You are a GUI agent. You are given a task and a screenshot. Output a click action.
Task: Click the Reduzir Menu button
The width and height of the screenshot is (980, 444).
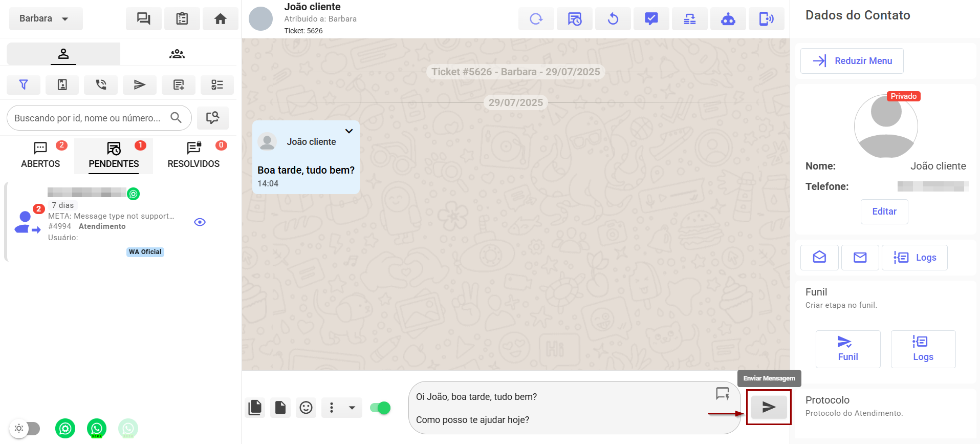852,61
